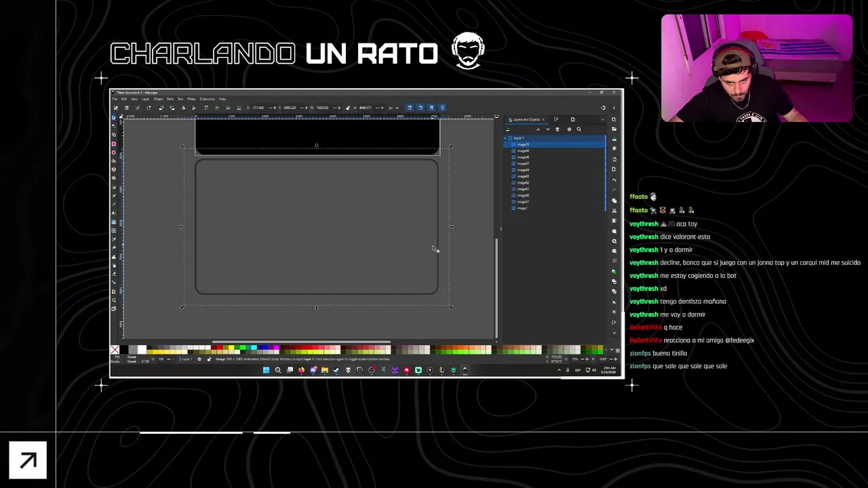Pick the black palette swatch
868x488 pixels.
click(x=124, y=349)
